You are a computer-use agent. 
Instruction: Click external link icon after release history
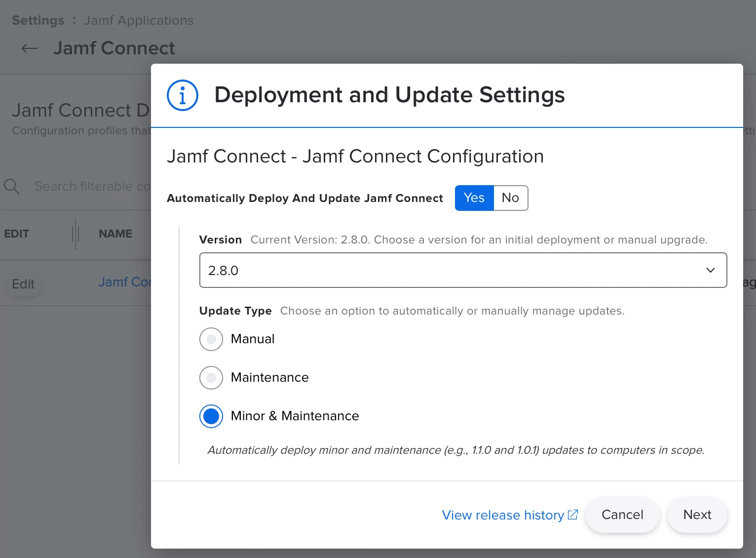[573, 515]
